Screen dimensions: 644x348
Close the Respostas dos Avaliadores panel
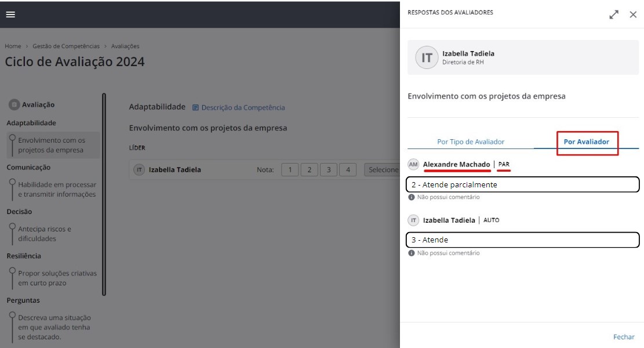[634, 13]
